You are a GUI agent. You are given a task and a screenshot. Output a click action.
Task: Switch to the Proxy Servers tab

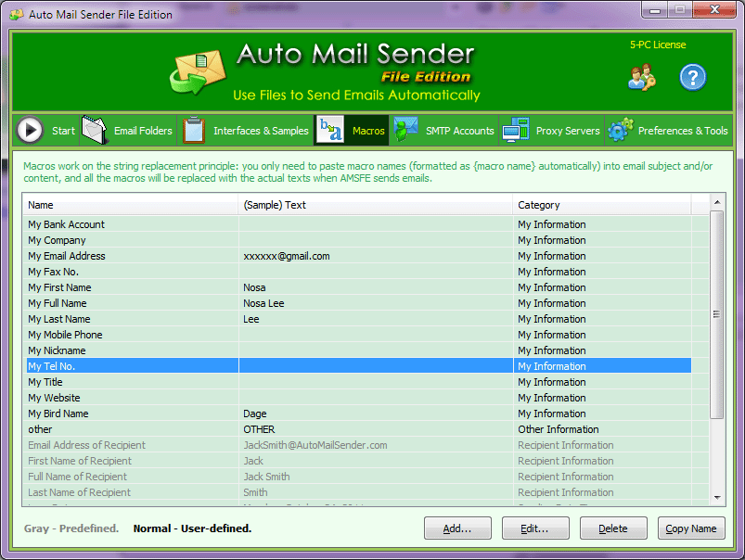coord(552,130)
